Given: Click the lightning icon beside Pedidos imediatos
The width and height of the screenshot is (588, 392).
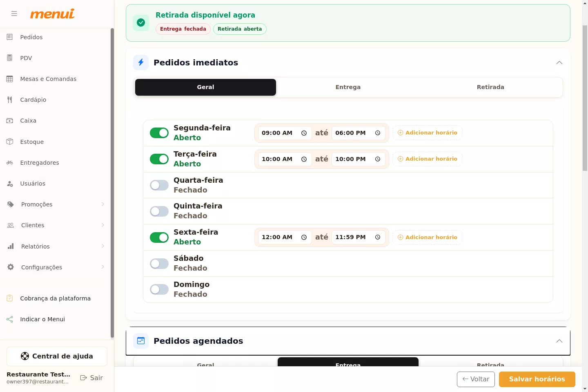Looking at the screenshot, I should pyautogui.click(x=141, y=63).
